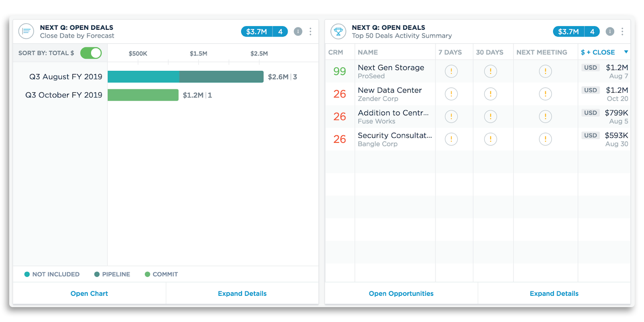The width and height of the screenshot is (644, 322).
Task: Click 30 Days warning icon for Fuse Works deal
Action: [x=490, y=116]
